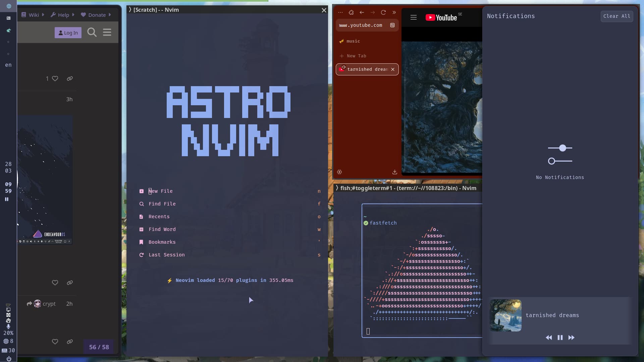Image resolution: width=644 pixels, height=362 pixels.
Task: Click the CPU usage indicator showing 8
Action: pos(8,341)
